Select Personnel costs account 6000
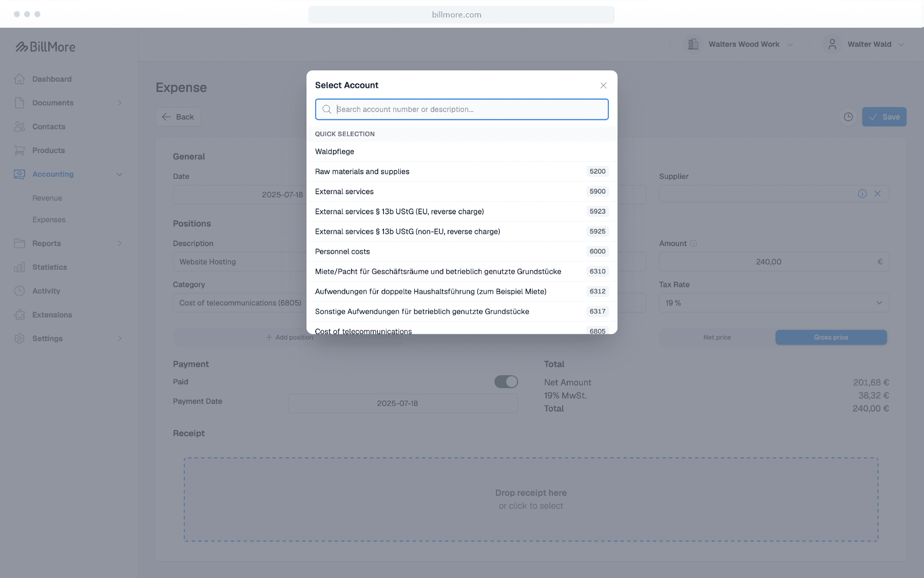Viewport: 924px width, 578px height. (462, 252)
